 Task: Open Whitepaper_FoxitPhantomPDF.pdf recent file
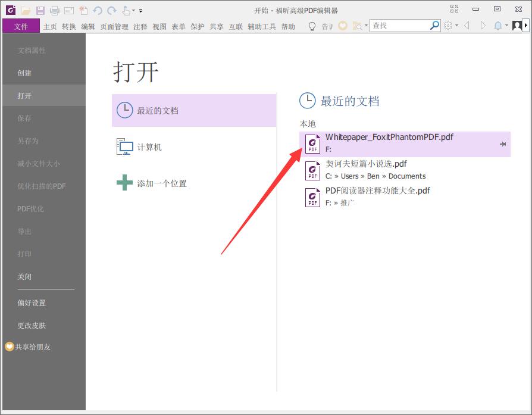[405, 144]
